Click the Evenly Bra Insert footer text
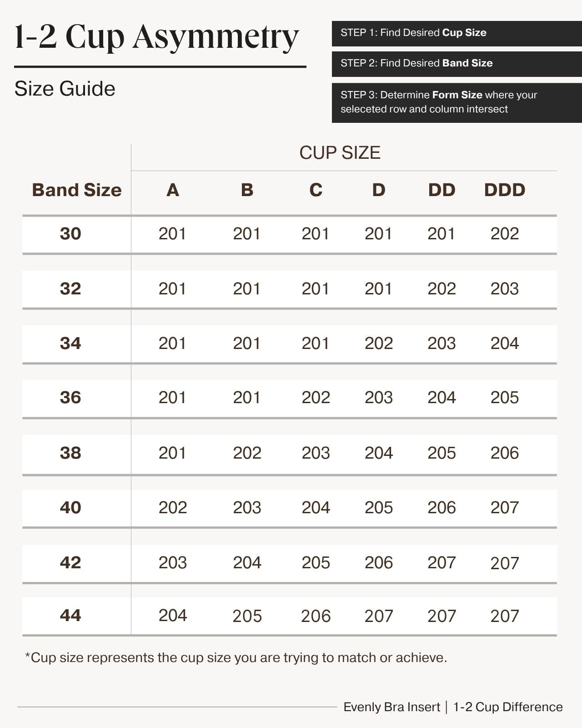The image size is (582, 728). [391, 707]
